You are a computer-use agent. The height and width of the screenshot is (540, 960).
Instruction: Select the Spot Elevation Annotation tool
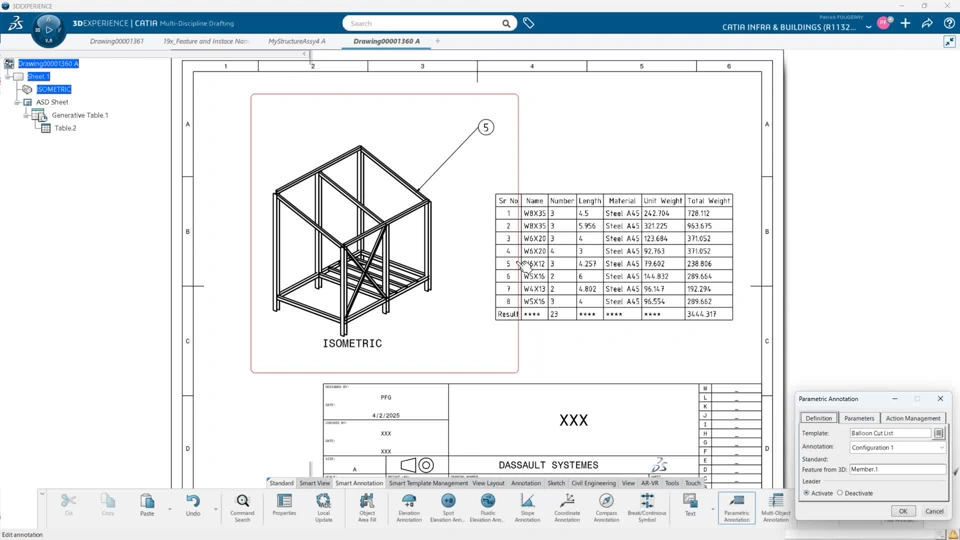tap(448, 501)
